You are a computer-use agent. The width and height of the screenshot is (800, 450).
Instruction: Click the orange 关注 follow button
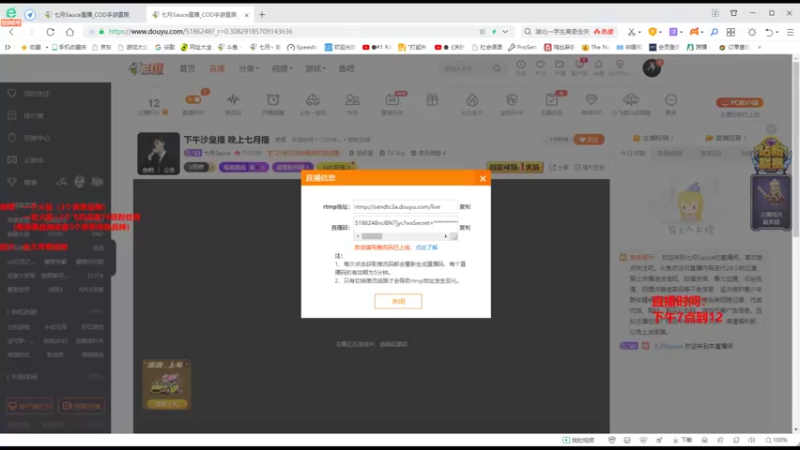pyautogui.click(x=589, y=139)
